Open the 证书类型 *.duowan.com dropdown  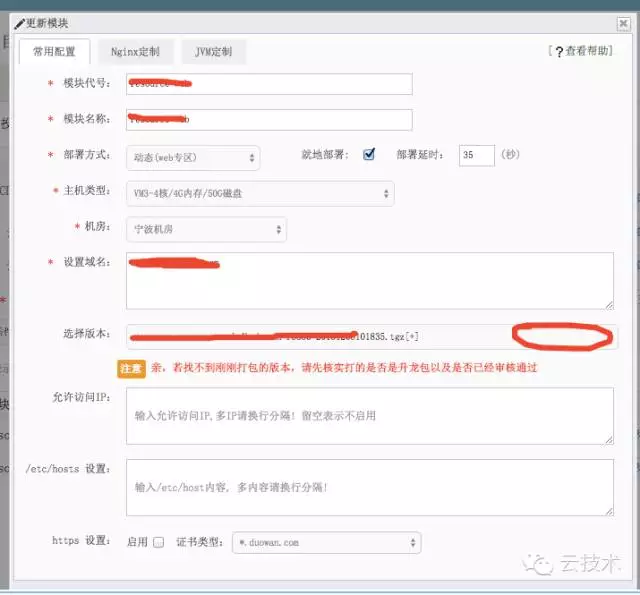point(326,542)
